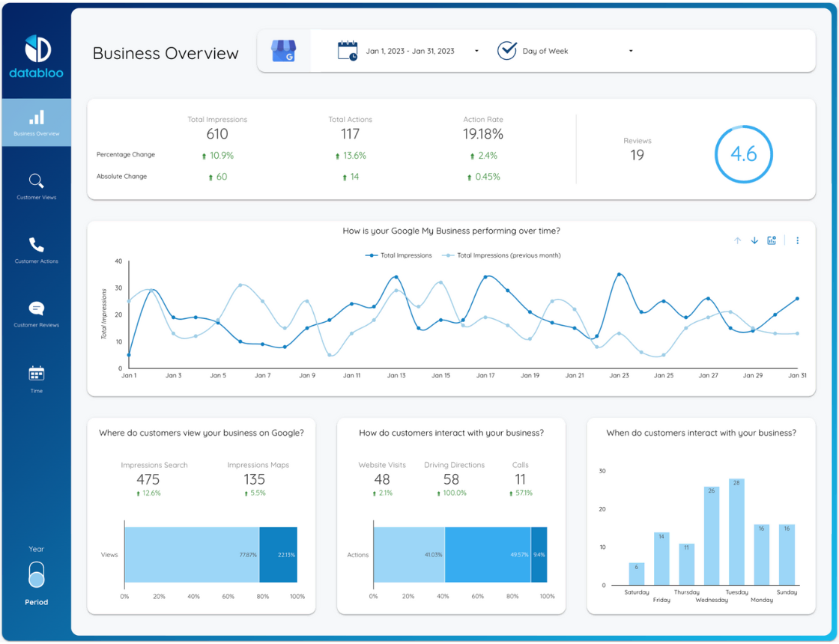This screenshot has height=644, width=839.
Task: Click the Google My Business icon
Action: pos(283,50)
